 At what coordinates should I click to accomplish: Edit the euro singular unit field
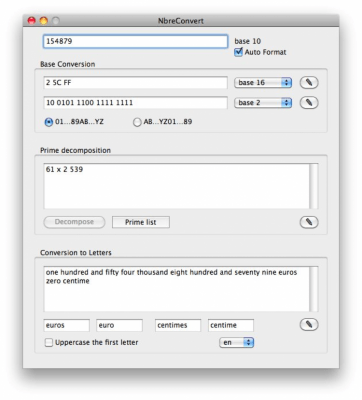click(119, 325)
